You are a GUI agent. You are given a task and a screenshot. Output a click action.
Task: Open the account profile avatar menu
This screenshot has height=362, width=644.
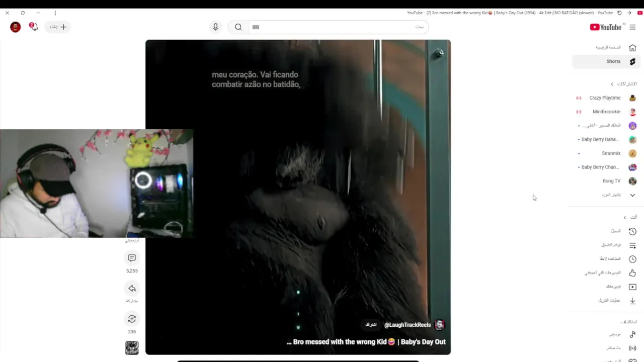(15, 27)
